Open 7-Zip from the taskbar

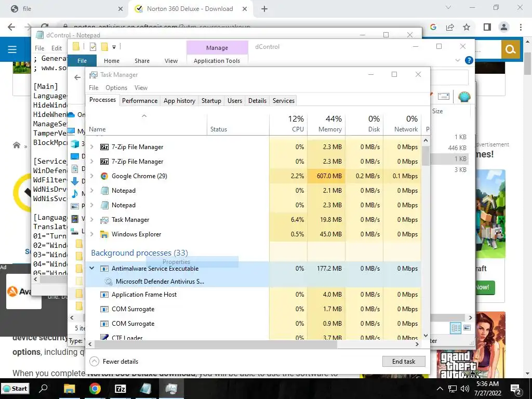[121, 389]
